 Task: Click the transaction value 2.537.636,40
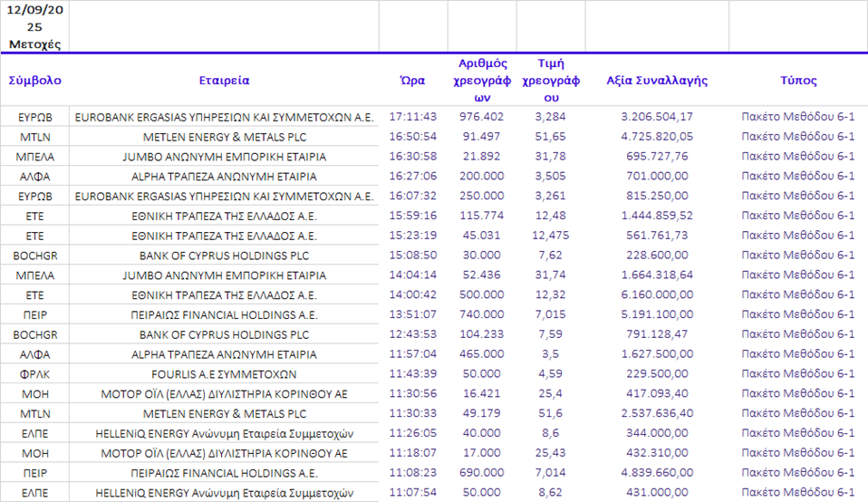coord(657,414)
